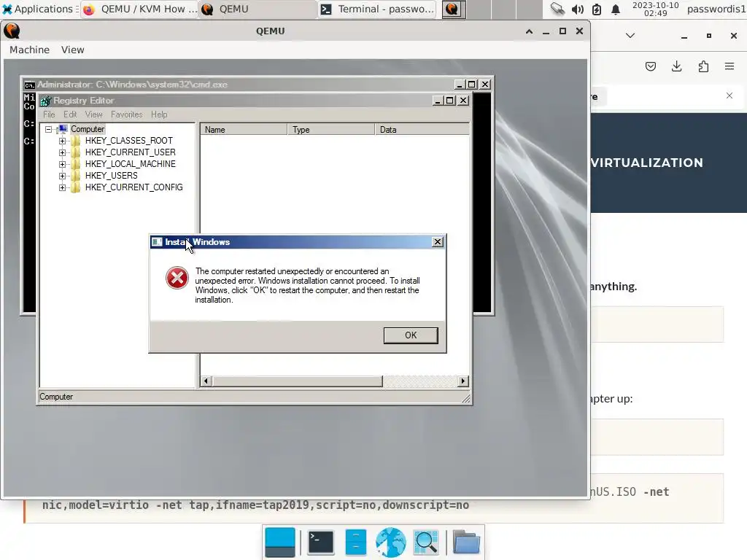Open the Registry Editor Edit menu
Screen dimensions: 747x560
[70, 114]
